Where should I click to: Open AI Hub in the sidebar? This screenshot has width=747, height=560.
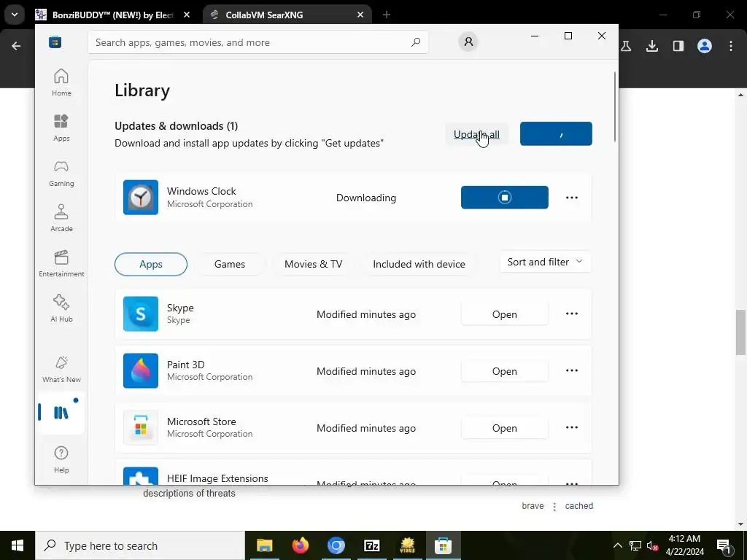(61, 308)
